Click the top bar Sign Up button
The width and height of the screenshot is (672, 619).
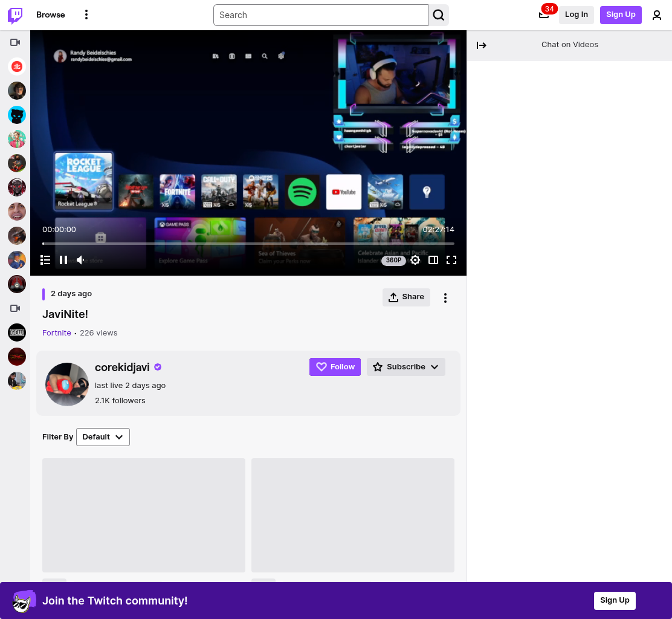tap(621, 15)
